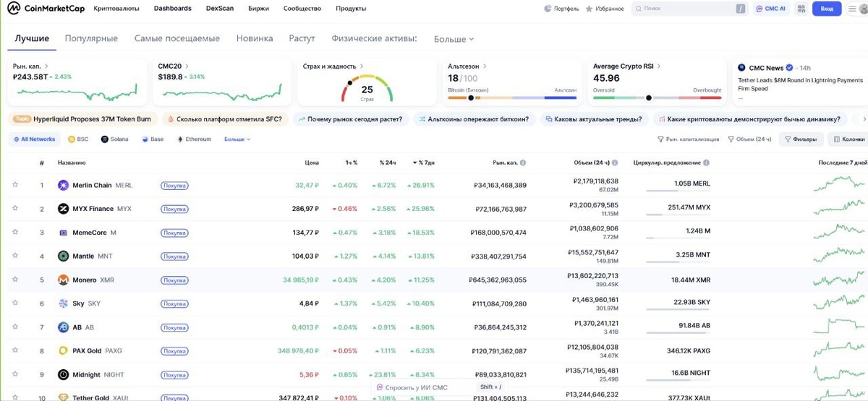Click the Вход login button
This screenshot has width=868, height=401.
[827, 9]
